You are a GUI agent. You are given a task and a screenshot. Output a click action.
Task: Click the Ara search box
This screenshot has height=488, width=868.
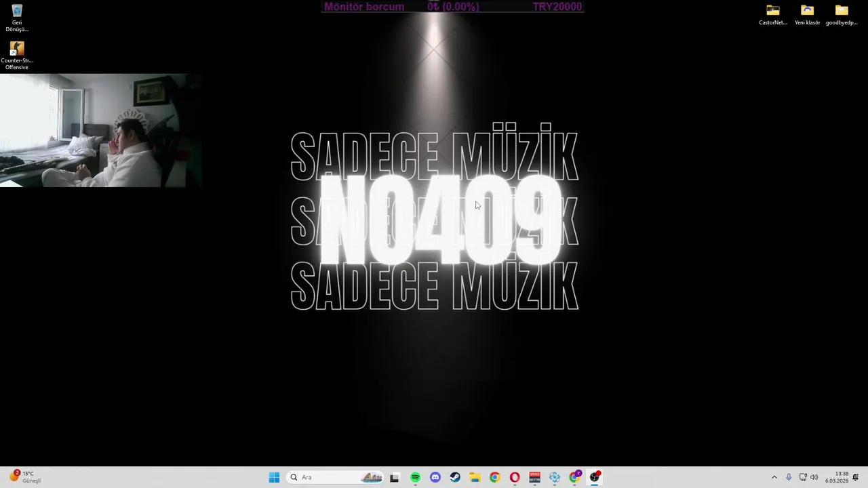[x=336, y=477]
